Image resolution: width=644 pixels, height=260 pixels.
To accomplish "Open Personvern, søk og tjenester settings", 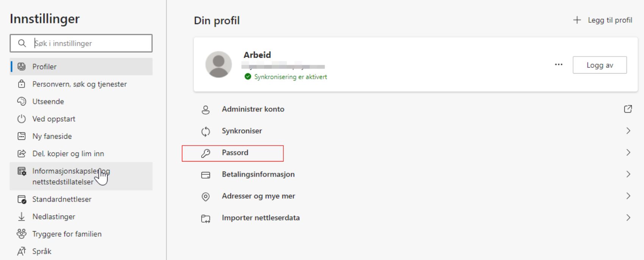I will pyautogui.click(x=80, y=84).
